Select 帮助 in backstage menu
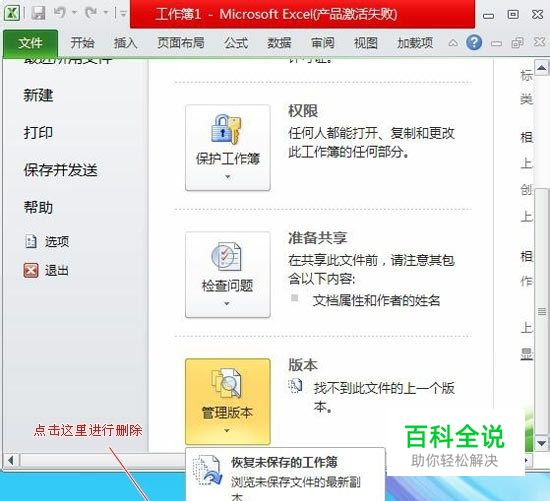550x501 pixels. [x=38, y=207]
